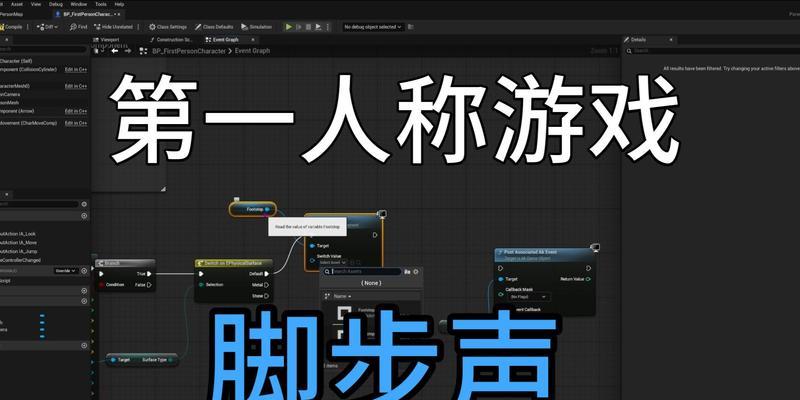The image size is (800, 400).
Task: Switch to the Construction Script tab
Action: click(171, 39)
